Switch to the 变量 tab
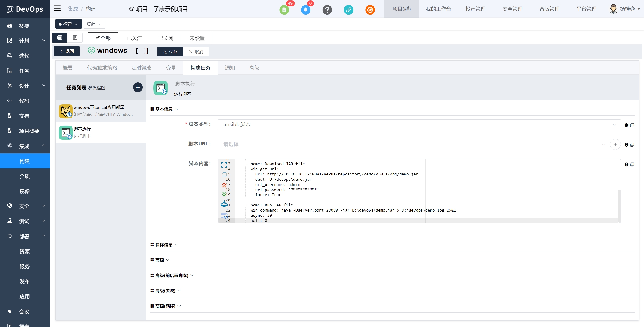This screenshot has width=644, height=327. [x=171, y=68]
